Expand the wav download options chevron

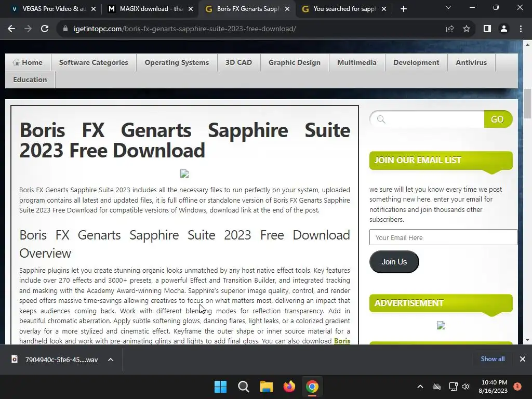click(111, 360)
